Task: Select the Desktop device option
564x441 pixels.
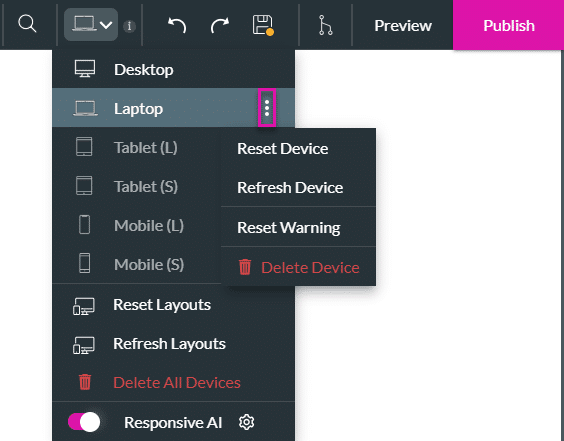Action: (x=173, y=69)
